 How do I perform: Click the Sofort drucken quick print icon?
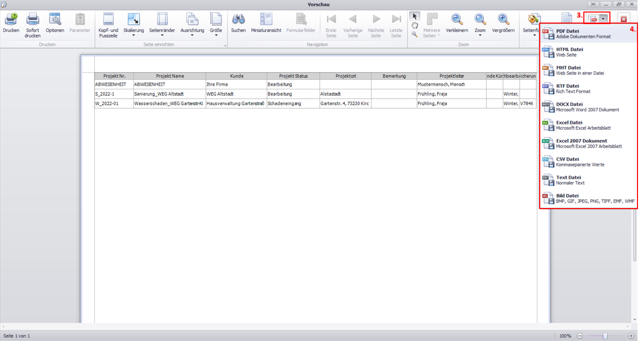tap(33, 20)
